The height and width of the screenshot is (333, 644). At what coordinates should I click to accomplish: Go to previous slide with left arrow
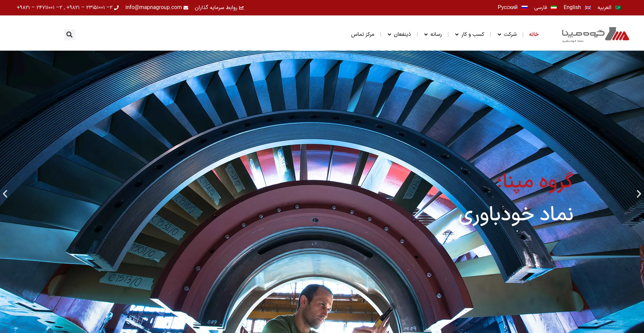(x=5, y=194)
